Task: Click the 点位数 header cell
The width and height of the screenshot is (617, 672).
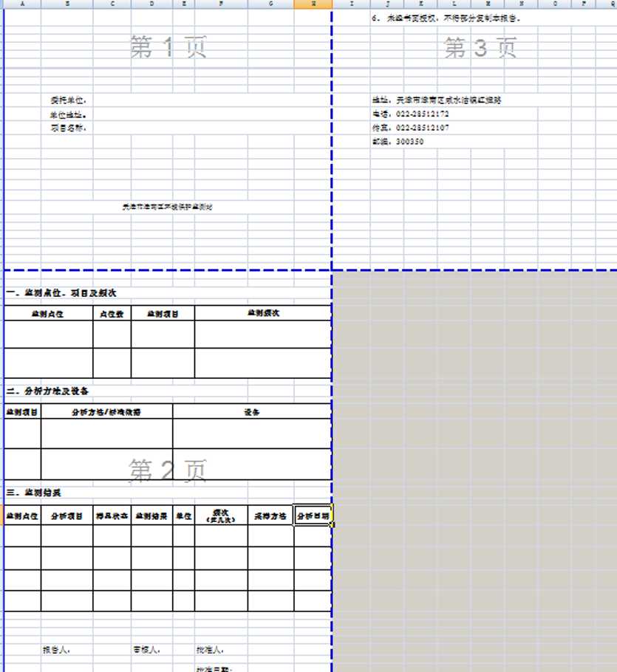Action: (x=112, y=314)
